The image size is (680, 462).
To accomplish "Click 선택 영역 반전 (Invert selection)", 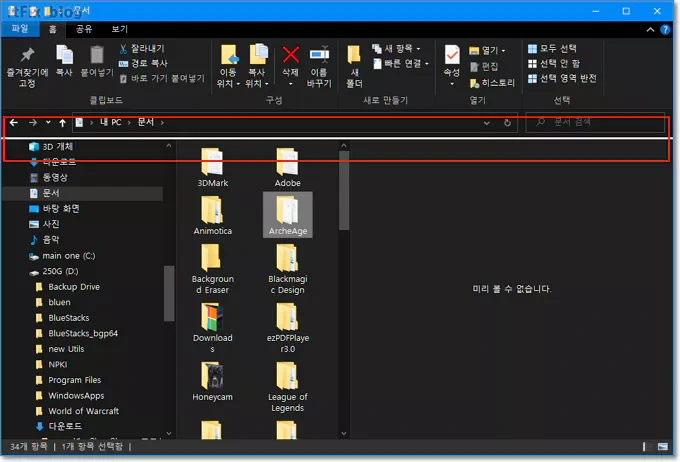I will (x=562, y=79).
